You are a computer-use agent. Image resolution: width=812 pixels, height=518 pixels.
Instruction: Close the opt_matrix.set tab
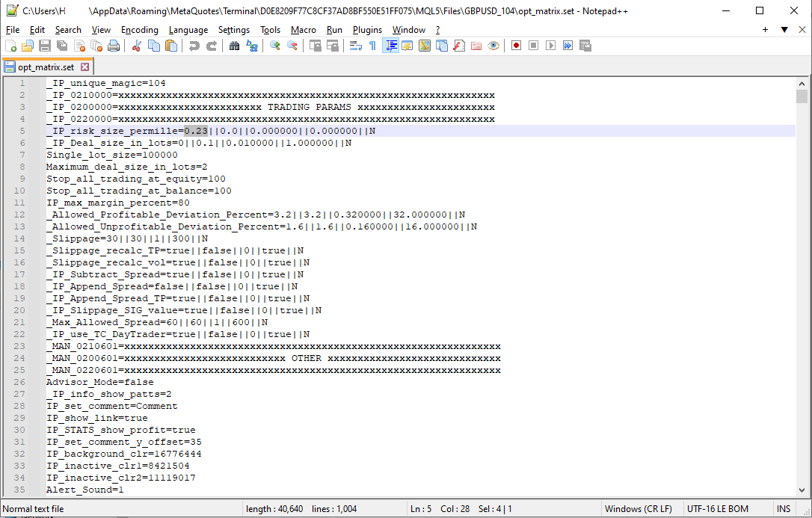pos(85,67)
